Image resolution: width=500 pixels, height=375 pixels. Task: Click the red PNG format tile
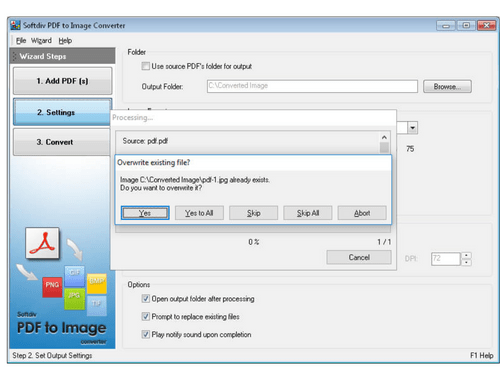52,287
